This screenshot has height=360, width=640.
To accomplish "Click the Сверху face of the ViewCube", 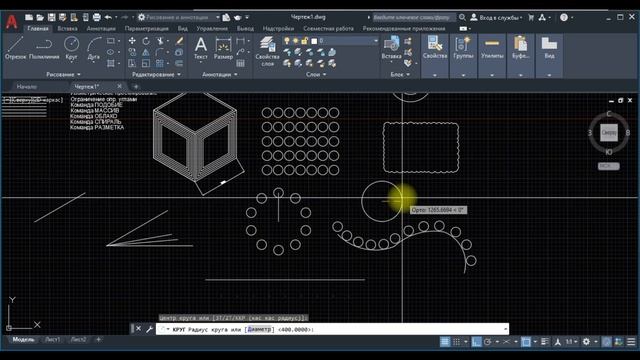I will [609, 133].
